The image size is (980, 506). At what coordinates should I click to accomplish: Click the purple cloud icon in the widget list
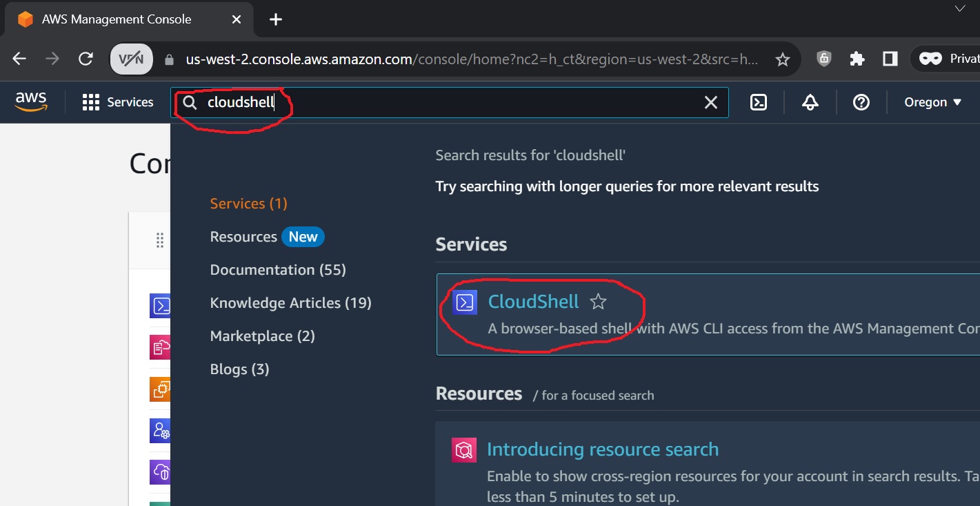[160, 472]
